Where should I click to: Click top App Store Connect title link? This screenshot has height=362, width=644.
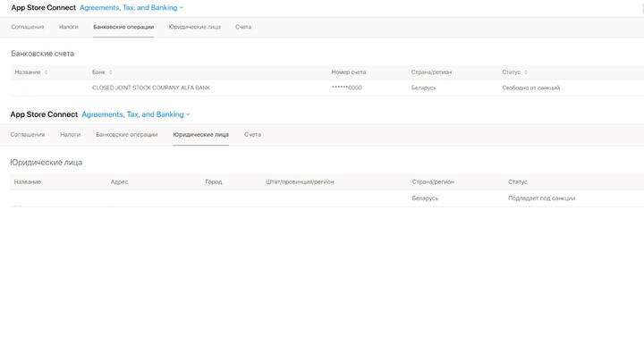pyautogui.click(x=43, y=7)
